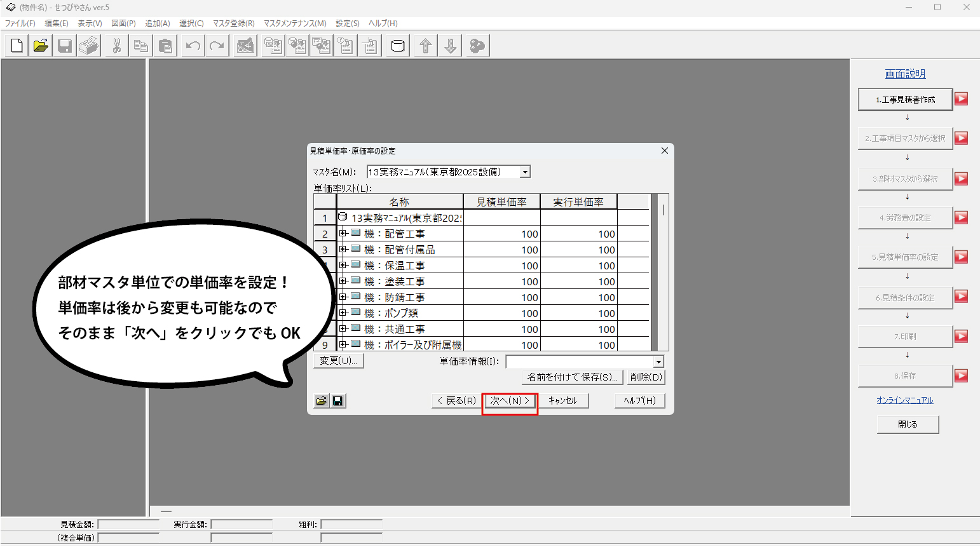Play video for 2.工事項目マスタから選択 step
980x547 pixels.
point(961,138)
